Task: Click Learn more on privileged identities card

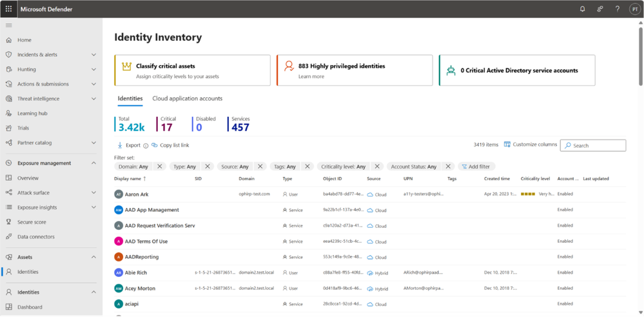Action: point(311,76)
